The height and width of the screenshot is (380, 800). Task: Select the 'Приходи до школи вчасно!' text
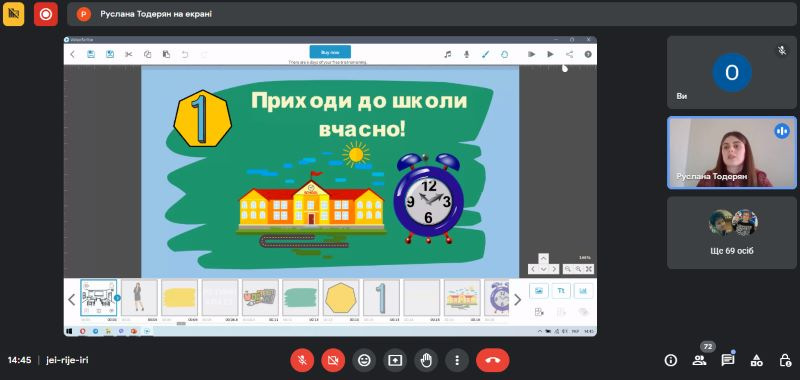[359, 115]
